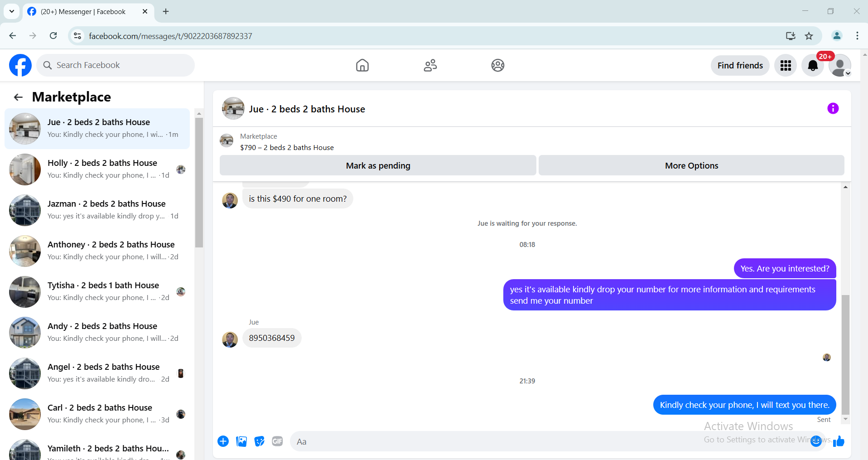Go back from Marketplace chat list
The height and width of the screenshot is (460, 868).
pos(18,97)
